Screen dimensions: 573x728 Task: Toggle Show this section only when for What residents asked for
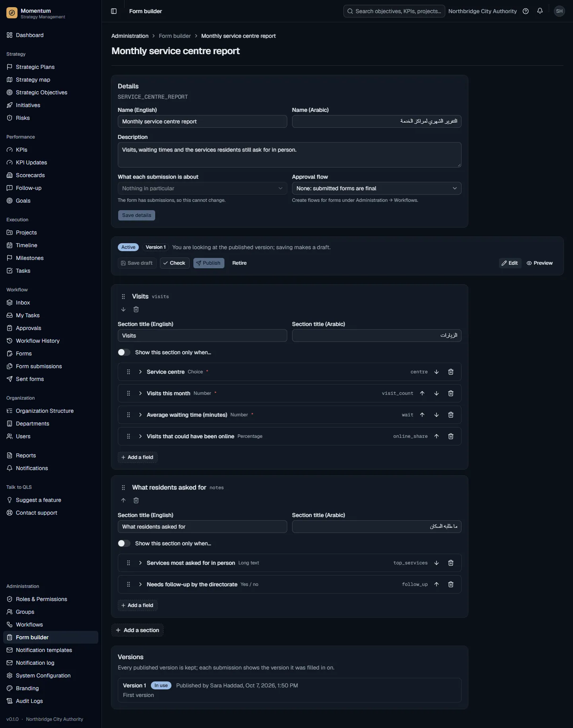124,543
